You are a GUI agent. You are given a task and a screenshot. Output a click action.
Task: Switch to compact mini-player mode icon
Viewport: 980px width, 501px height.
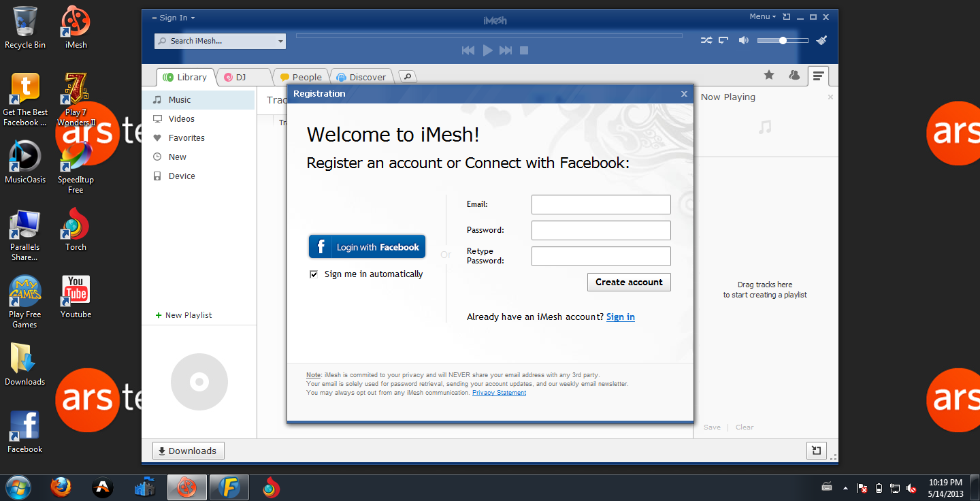tap(787, 17)
